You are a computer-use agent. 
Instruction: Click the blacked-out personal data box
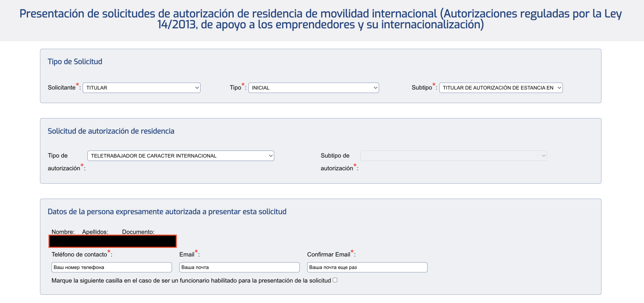pyautogui.click(x=113, y=241)
